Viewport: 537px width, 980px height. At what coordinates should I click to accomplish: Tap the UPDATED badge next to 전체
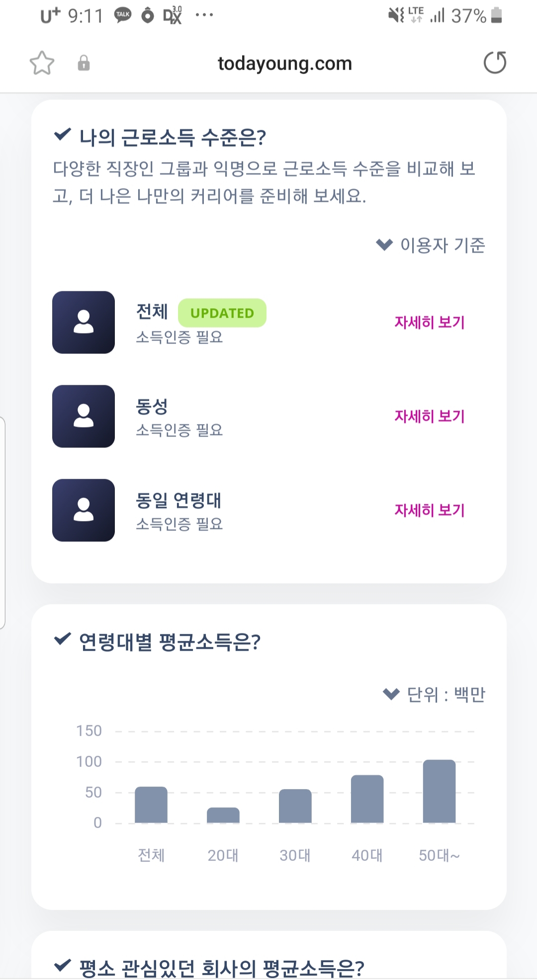pyautogui.click(x=222, y=313)
